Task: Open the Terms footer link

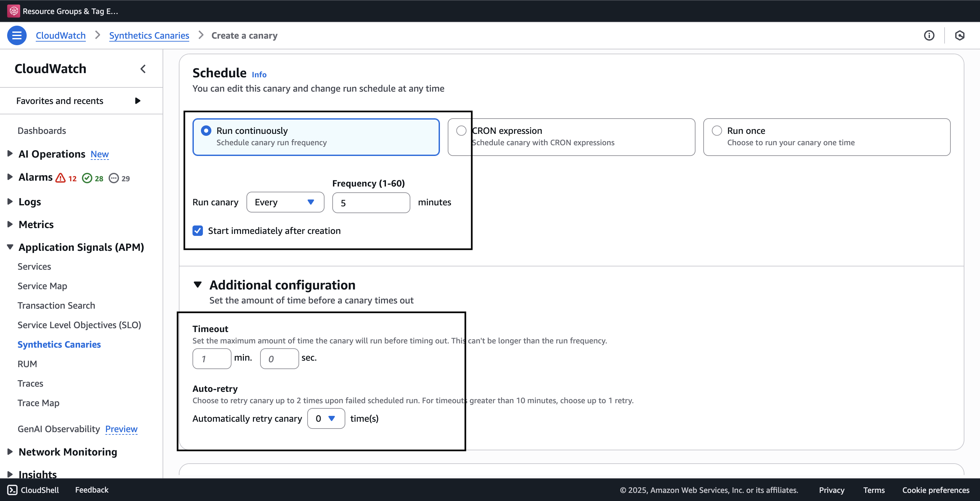Action: (x=874, y=490)
